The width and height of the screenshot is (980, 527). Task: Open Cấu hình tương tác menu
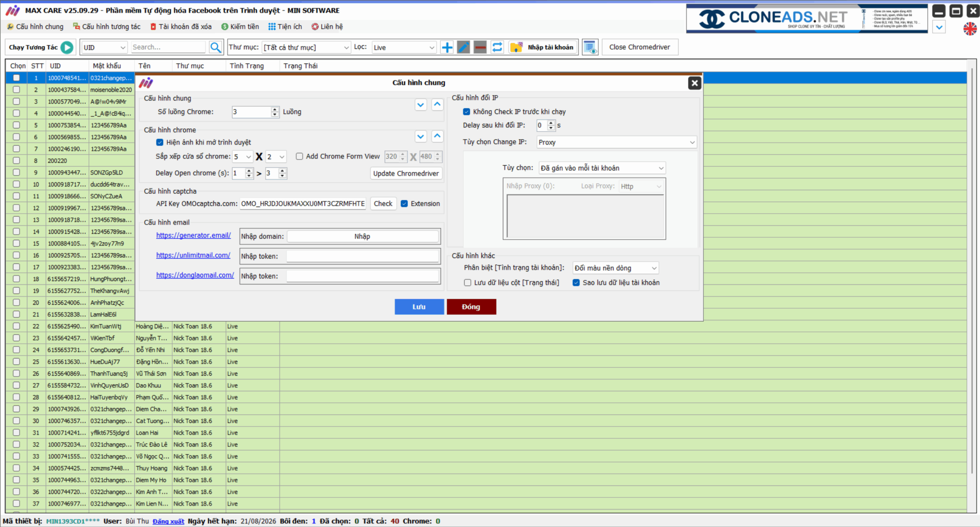[107, 26]
